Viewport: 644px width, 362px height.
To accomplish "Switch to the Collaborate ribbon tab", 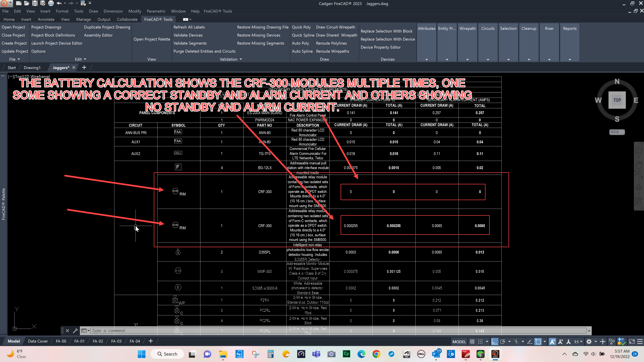I will (127, 19).
